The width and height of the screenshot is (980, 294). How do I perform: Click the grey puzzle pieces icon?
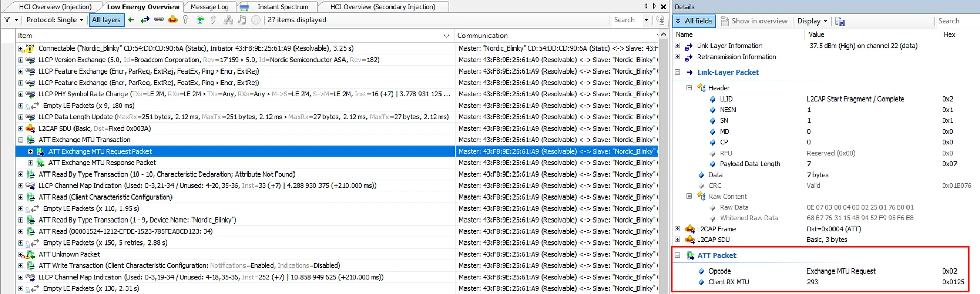(x=228, y=20)
